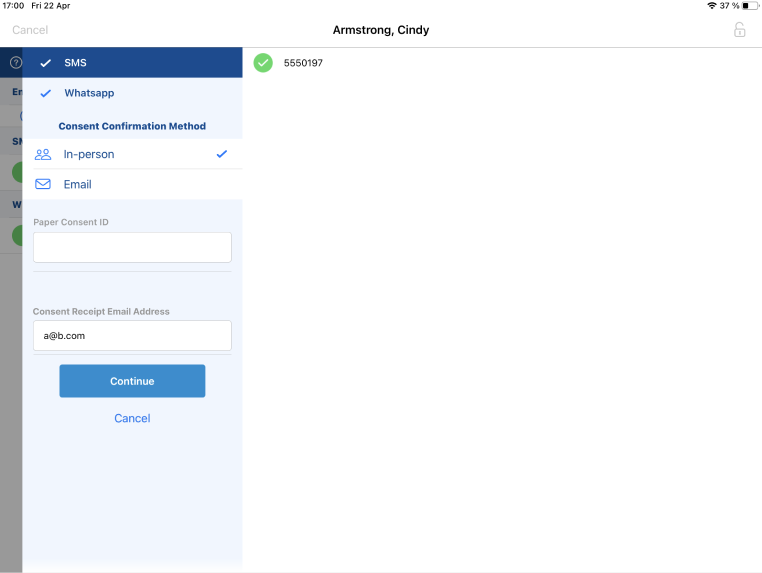Click the Email envelope icon
Viewport: 762px width, 573px height.
tap(43, 184)
